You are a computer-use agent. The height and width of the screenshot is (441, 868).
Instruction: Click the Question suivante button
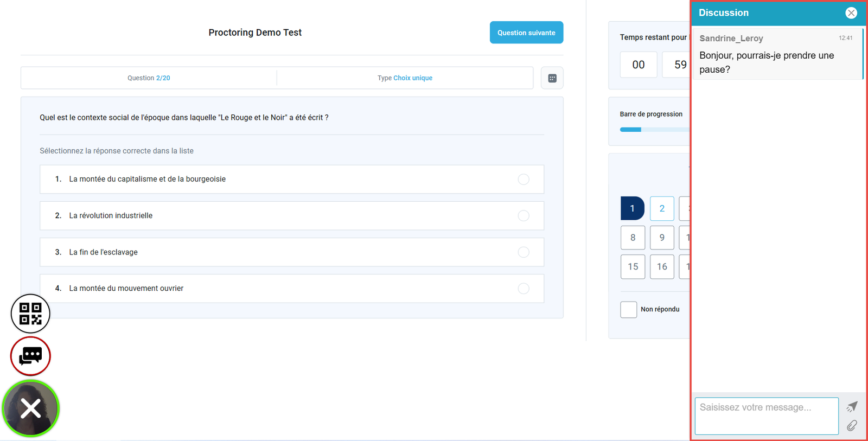526,33
